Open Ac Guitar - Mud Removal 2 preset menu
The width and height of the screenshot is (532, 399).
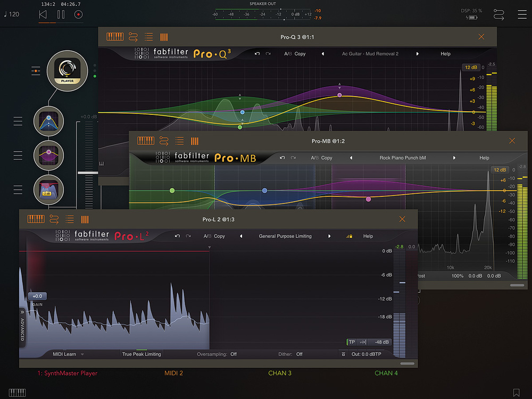[x=370, y=54]
